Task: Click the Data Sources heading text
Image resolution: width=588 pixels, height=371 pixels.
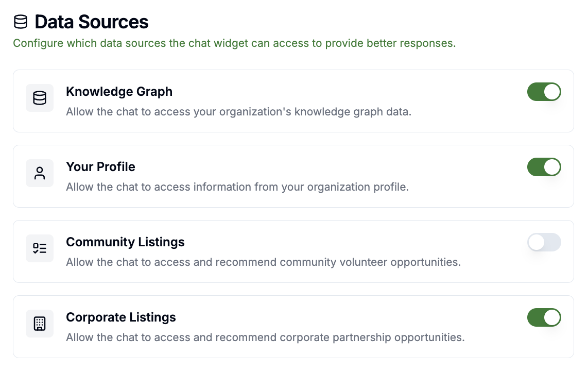Action: tap(92, 22)
